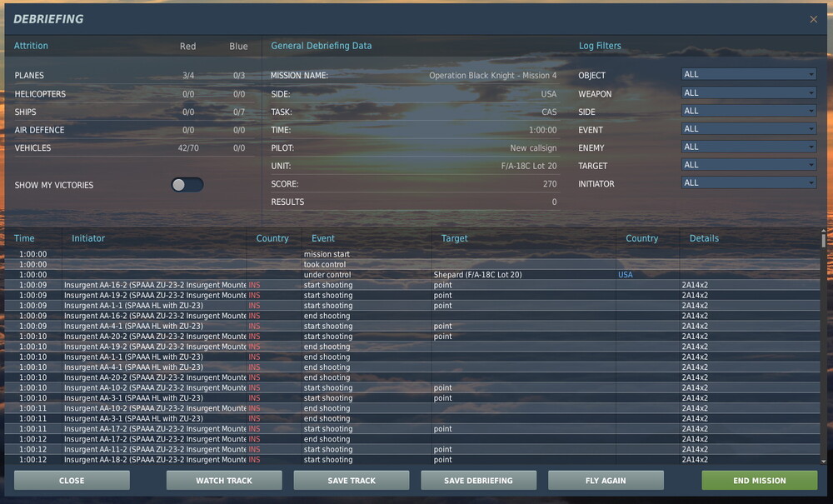Select Insurgent AA-3-1 start shooting row
This screenshot has width=833, height=504.
pyautogui.click(x=412, y=397)
